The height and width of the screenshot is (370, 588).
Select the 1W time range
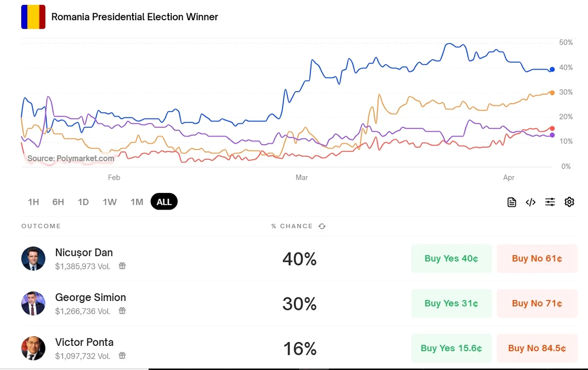coord(110,202)
